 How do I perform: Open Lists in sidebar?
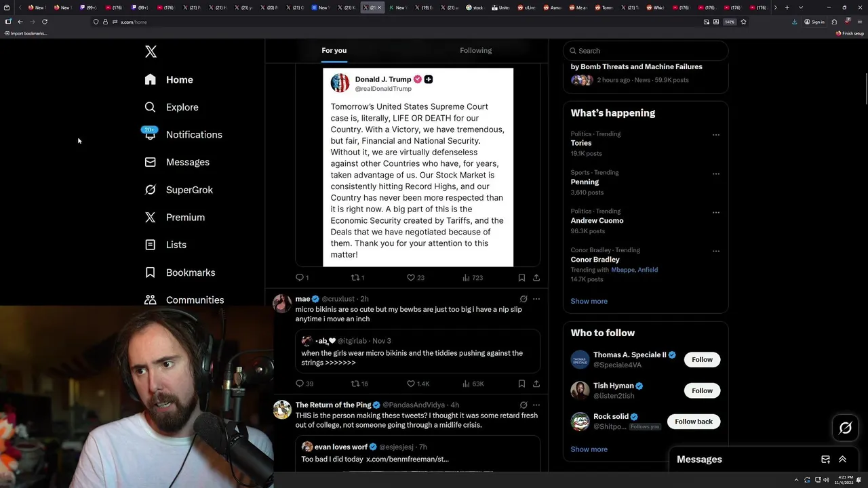coord(165,245)
